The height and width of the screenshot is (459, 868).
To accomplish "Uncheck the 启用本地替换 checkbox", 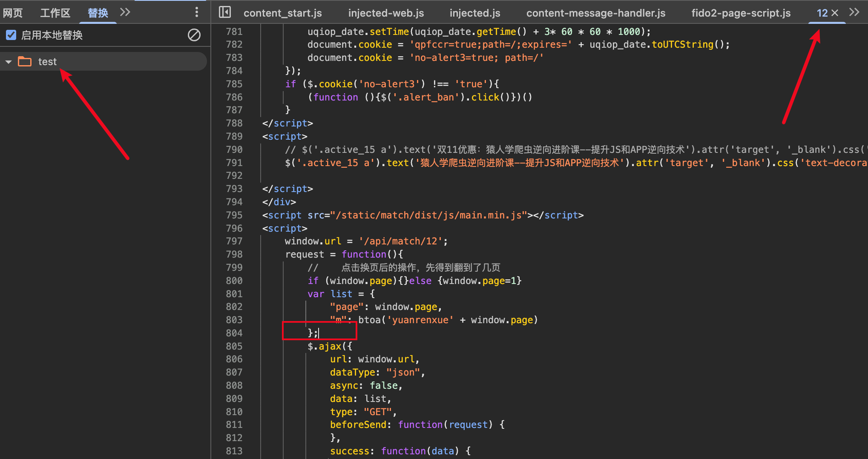I will 11,35.
